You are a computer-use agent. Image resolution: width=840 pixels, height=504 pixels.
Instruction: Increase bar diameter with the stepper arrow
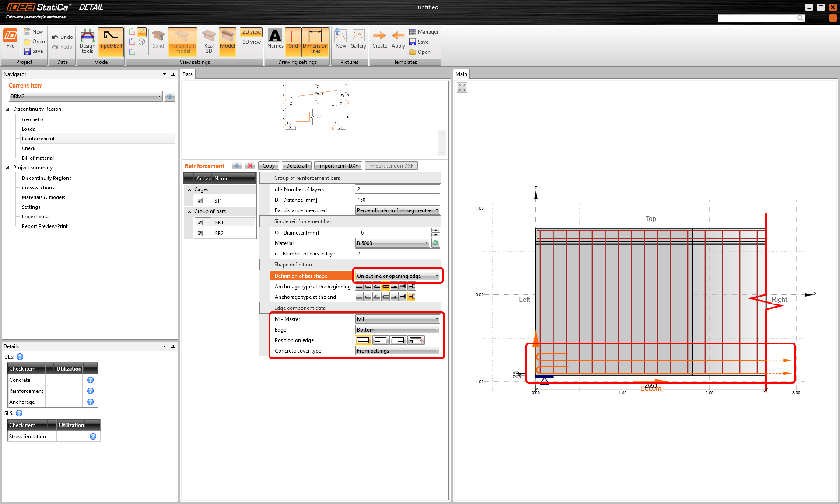tap(436, 230)
